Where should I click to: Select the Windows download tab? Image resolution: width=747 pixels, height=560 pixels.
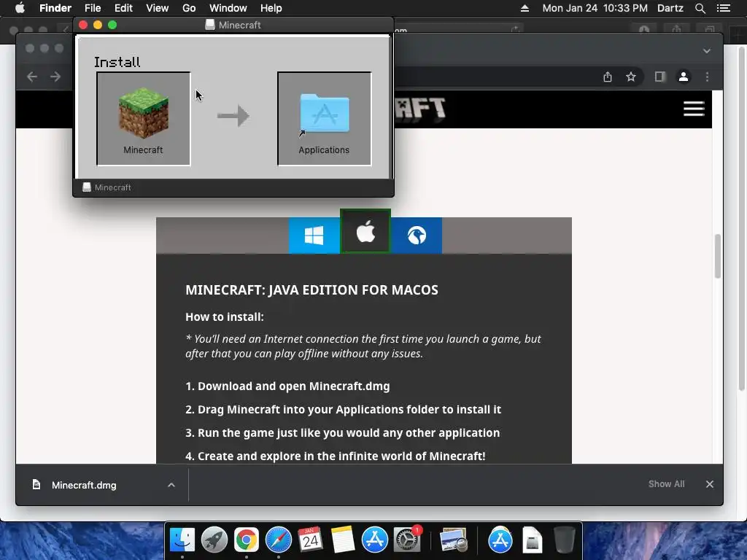click(x=314, y=236)
